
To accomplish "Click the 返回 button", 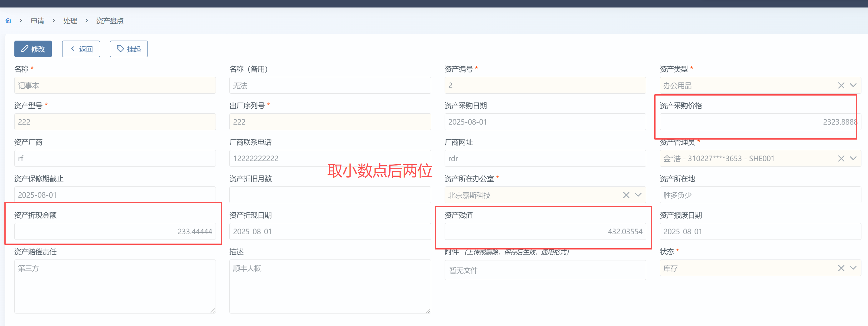I will [x=81, y=49].
